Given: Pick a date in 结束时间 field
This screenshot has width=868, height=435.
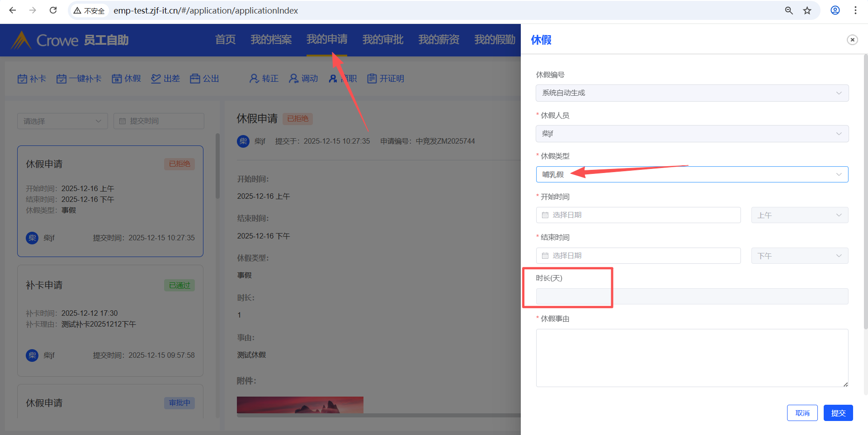Looking at the screenshot, I should click(638, 256).
